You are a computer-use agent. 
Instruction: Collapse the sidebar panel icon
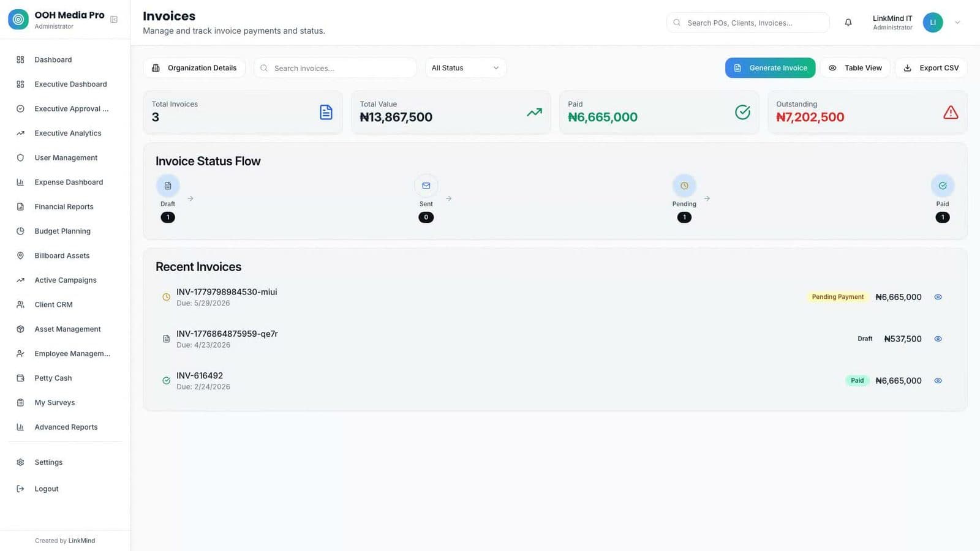(x=114, y=20)
